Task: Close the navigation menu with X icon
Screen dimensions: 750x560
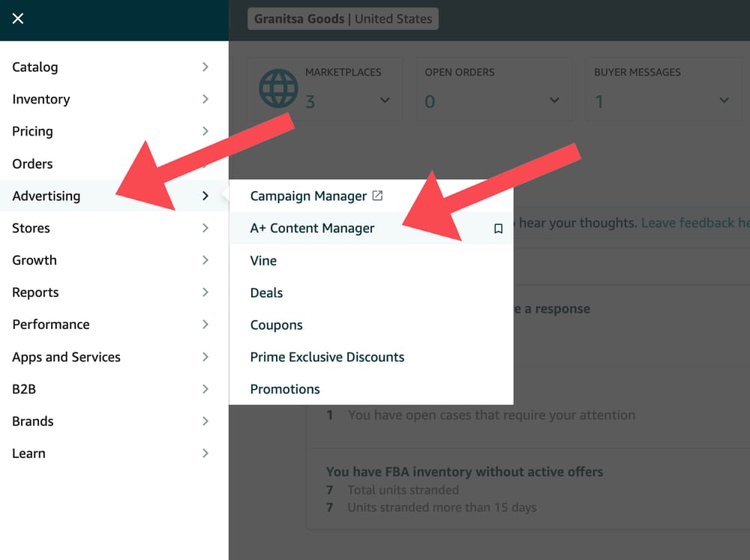Action: click(18, 19)
